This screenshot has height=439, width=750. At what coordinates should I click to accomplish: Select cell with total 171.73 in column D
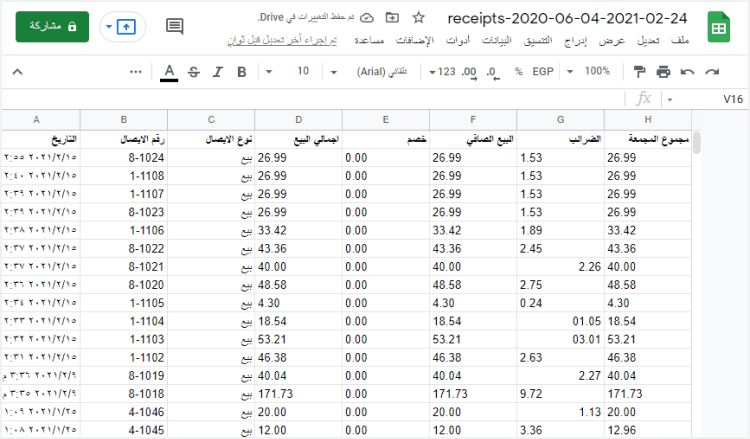click(298, 394)
